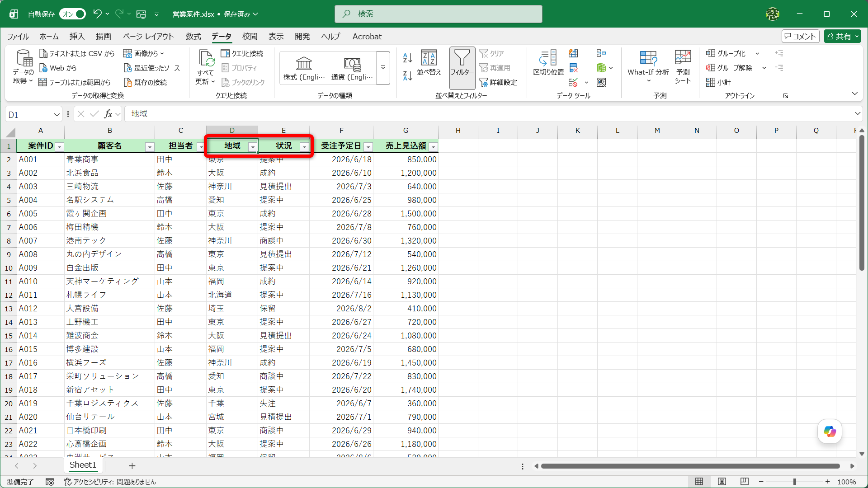Expand the data types gallery

point(383,68)
